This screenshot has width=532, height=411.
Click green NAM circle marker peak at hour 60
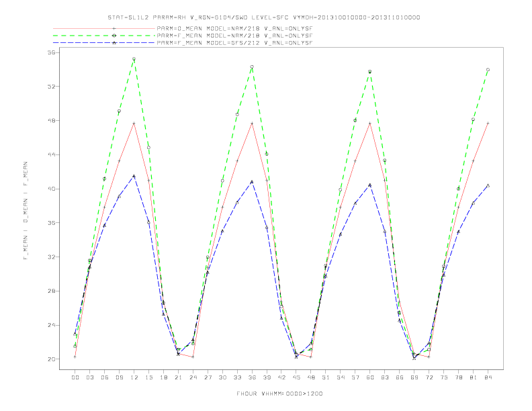pyautogui.click(x=370, y=72)
